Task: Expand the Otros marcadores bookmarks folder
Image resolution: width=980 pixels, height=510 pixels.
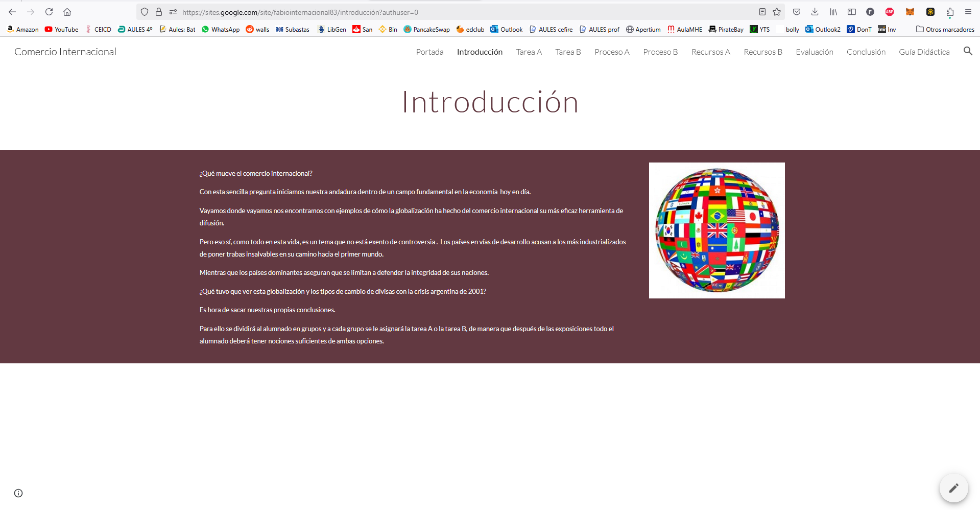Action: click(945, 30)
